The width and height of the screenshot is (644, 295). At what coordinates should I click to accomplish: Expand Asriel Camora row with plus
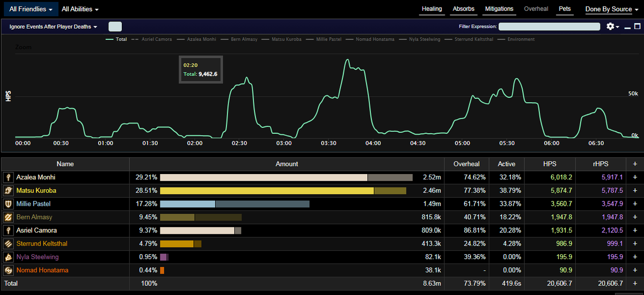pos(635,230)
